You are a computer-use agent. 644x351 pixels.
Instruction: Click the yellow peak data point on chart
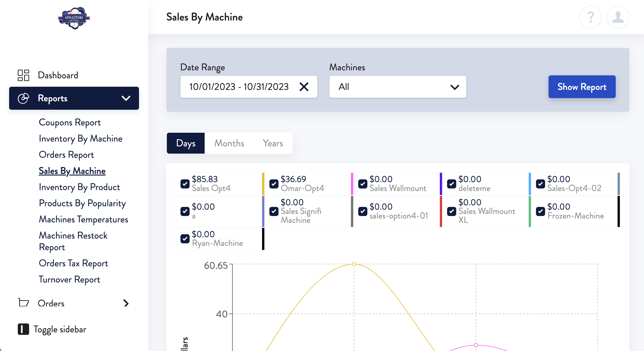[x=354, y=264]
